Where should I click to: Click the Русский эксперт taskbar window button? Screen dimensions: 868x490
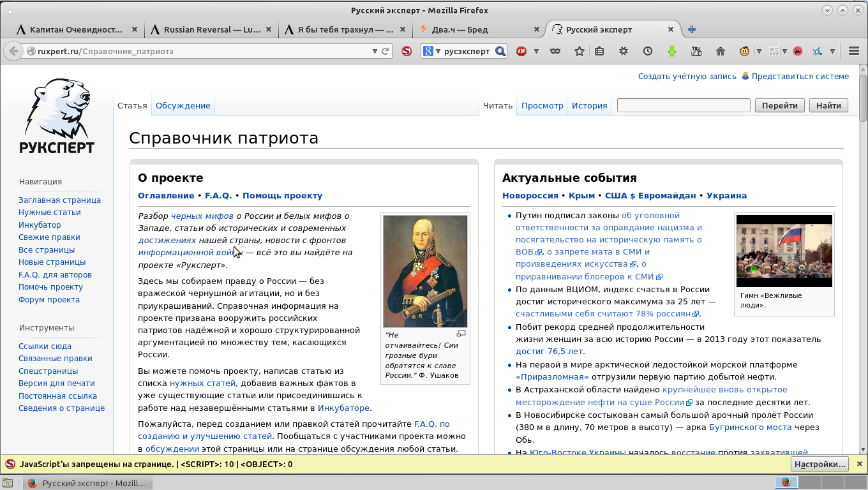88,483
